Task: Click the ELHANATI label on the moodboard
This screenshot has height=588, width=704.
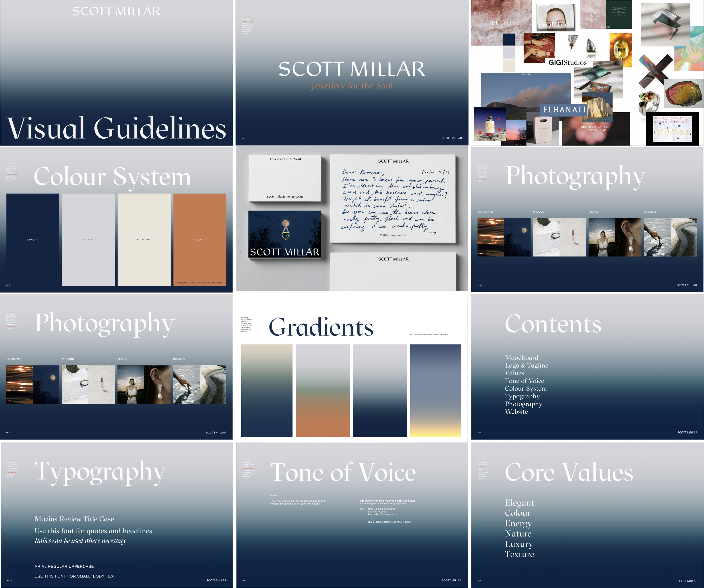Action: coord(565,110)
